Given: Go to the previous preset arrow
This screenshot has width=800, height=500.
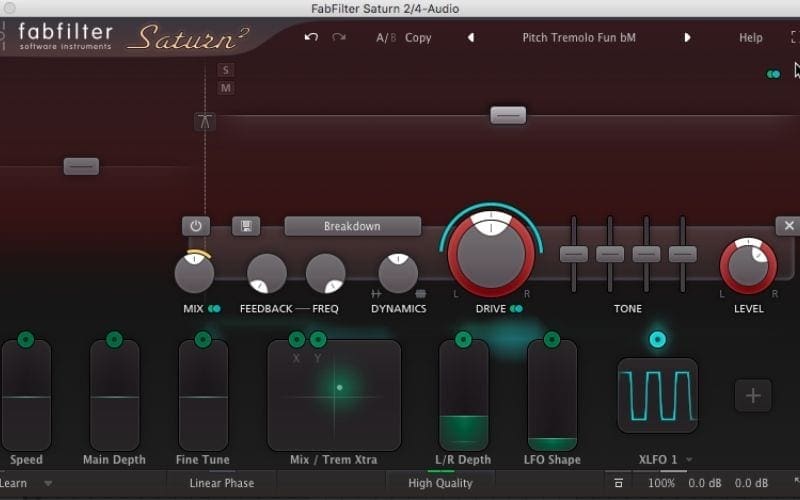Looking at the screenshot, I should (x=471, y=37).
